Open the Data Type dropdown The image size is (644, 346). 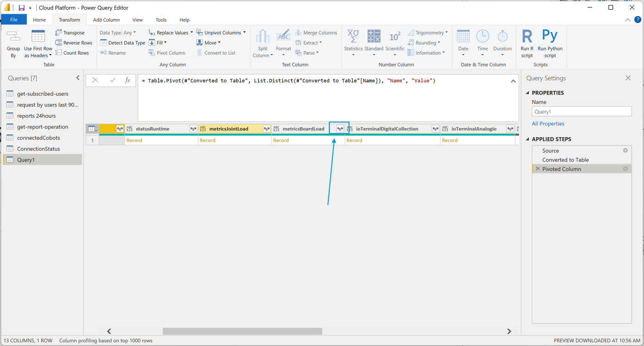[118, 32]
